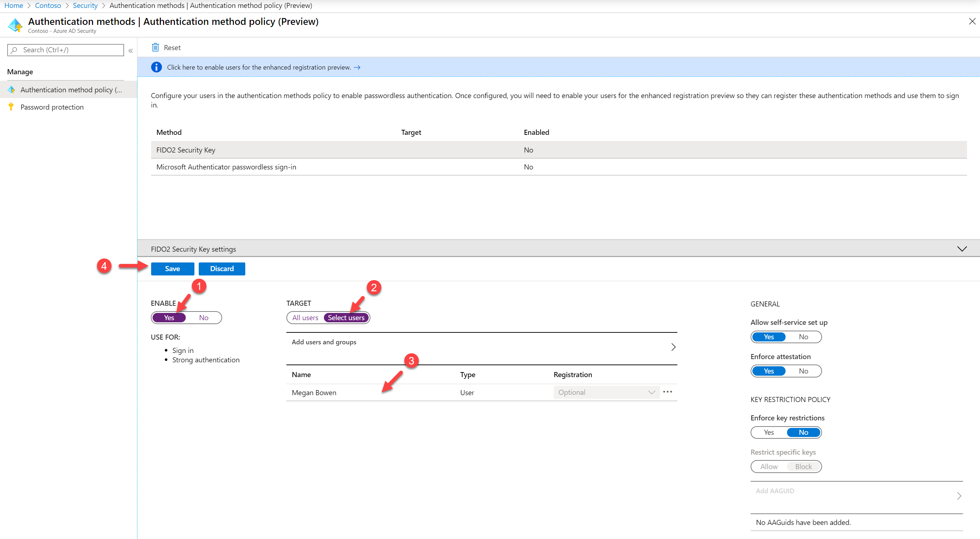Collapse the sidebar with the double-chevron icon
Screen dimensions: 980x539
pyautogui.click(x=131, y=50)
